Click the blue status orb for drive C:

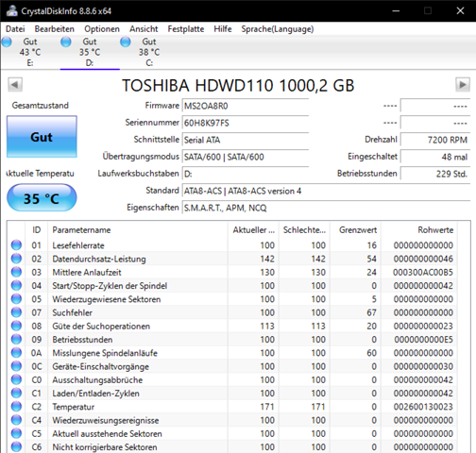pos(126,42)
